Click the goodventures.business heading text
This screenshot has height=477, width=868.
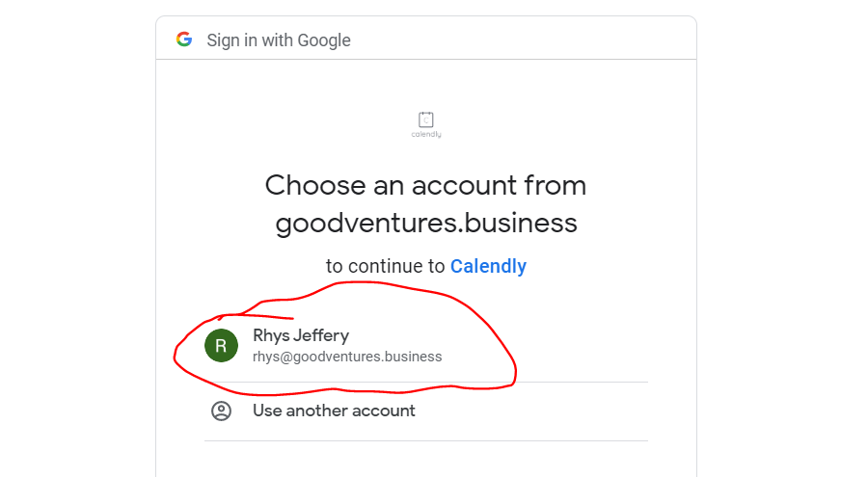click(425, 224)
